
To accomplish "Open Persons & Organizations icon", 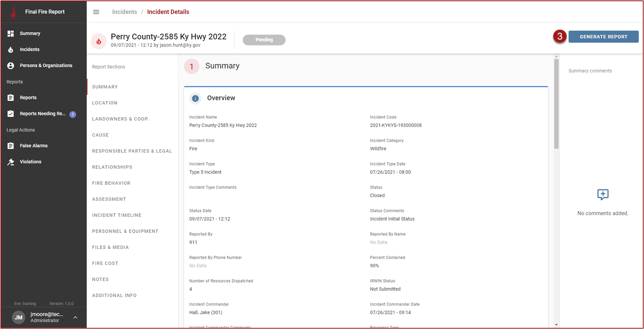I will pyautogui.click(x=11, y=66).
